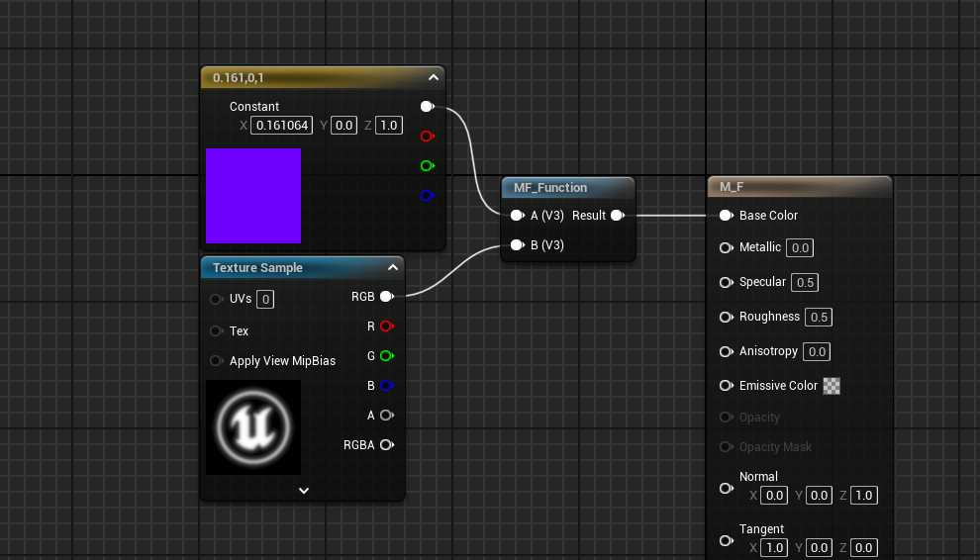The width and height of the screenshot is (980, 560).
Task: Click the Constant node blue output pin
Action: [428, 196]
